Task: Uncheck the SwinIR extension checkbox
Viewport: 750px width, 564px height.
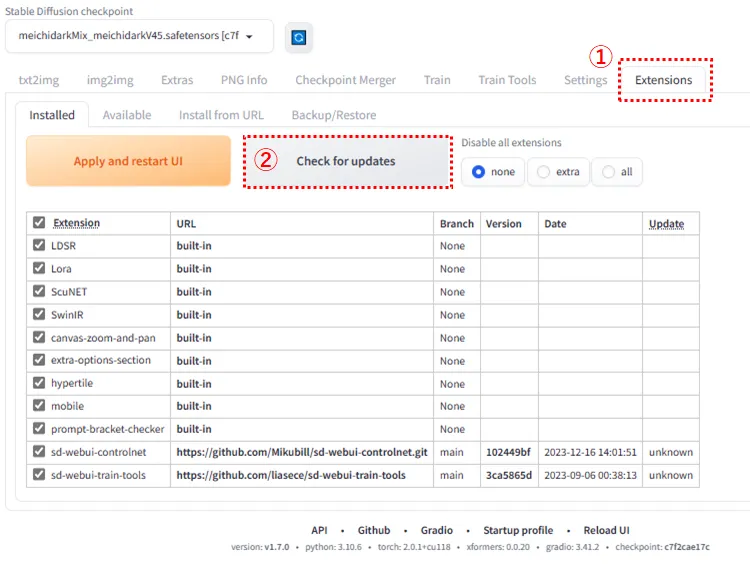Action: [39, 314]
